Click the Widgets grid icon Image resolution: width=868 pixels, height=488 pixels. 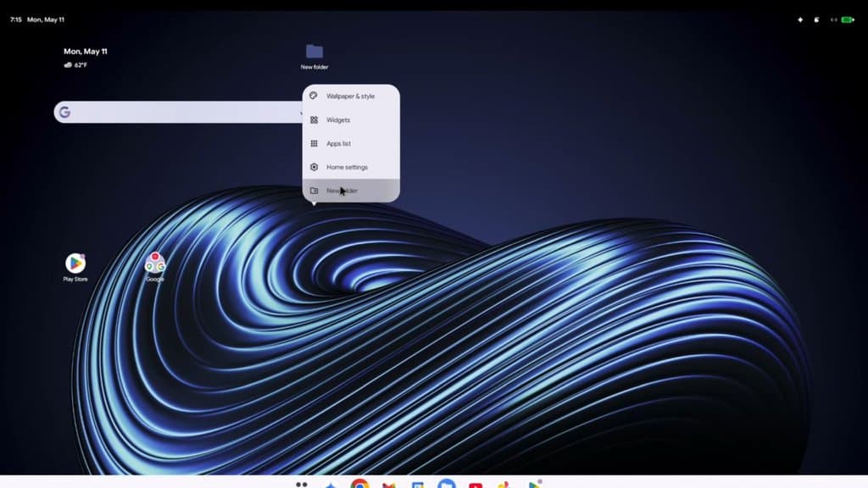pos(314,119)
